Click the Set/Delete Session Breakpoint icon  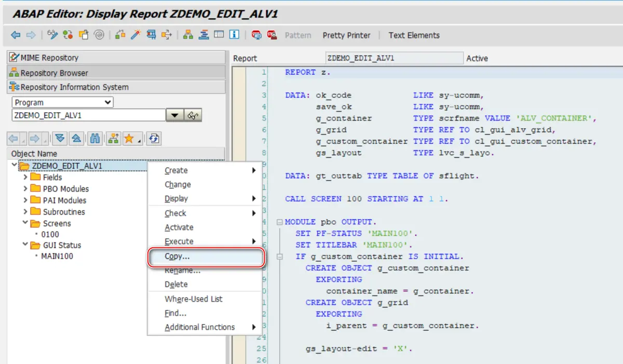(256, 35)
